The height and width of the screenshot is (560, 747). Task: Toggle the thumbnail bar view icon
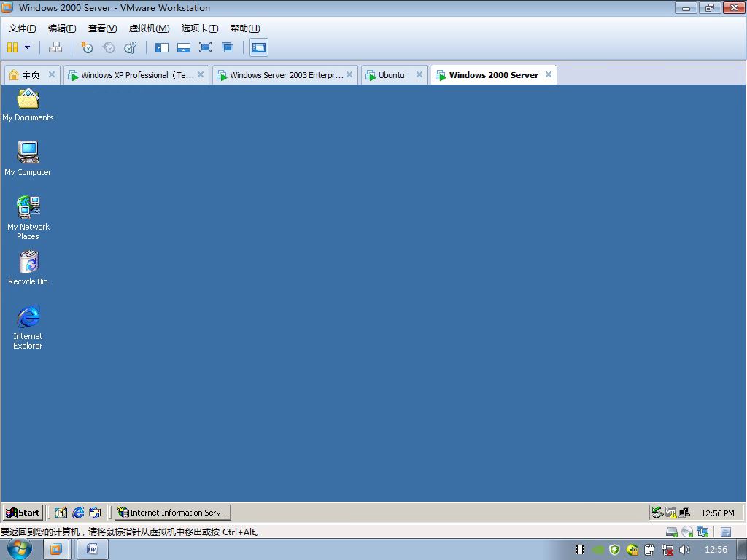183,47
